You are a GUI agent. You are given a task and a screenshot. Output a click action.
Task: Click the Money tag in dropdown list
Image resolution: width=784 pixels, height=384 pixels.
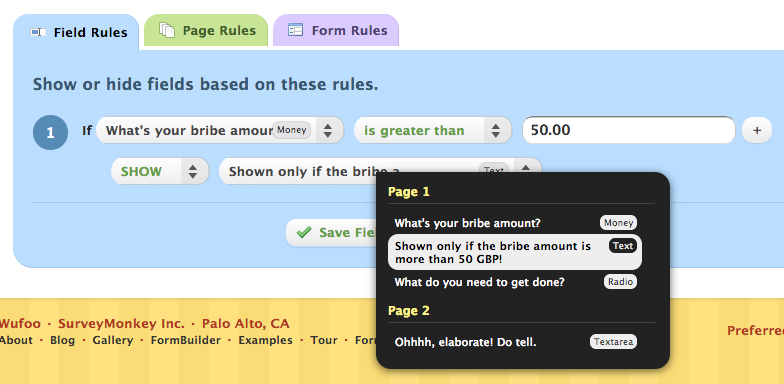[618, 223]
